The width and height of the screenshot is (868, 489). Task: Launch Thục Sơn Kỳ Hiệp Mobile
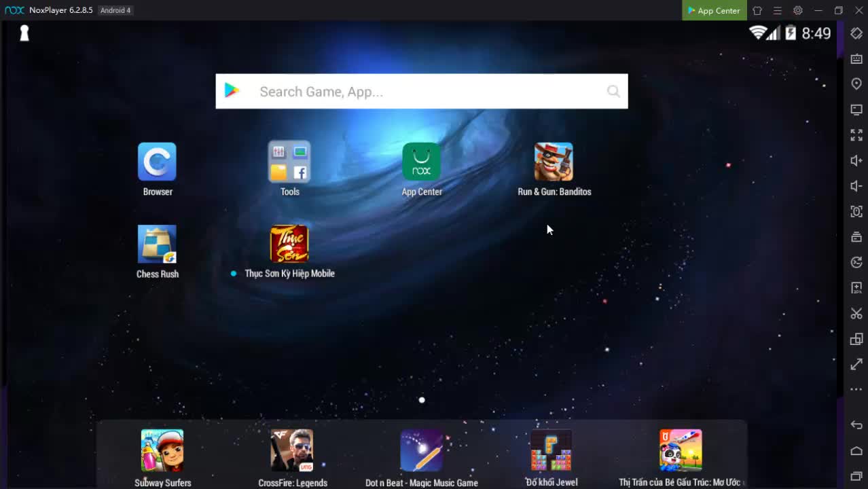coord(289,244)
